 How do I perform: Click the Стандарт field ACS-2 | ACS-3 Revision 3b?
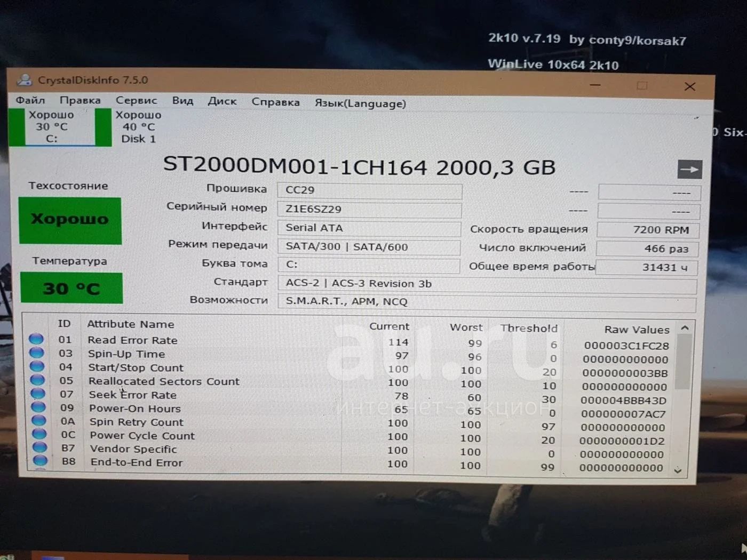487,284
